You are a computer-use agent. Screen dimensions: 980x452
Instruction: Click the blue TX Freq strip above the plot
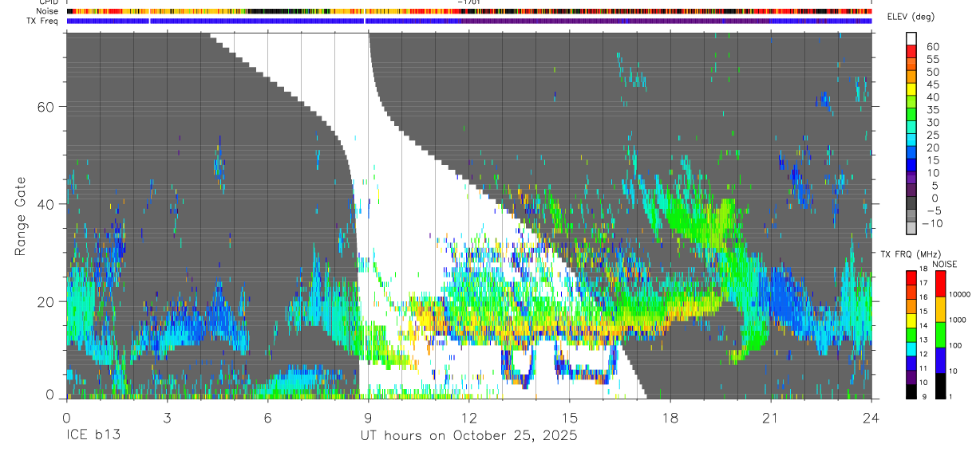click(468, 22)
